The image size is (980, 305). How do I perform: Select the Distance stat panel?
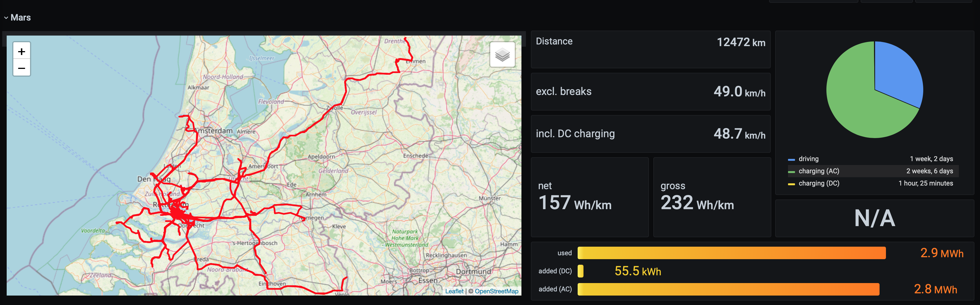650,49
